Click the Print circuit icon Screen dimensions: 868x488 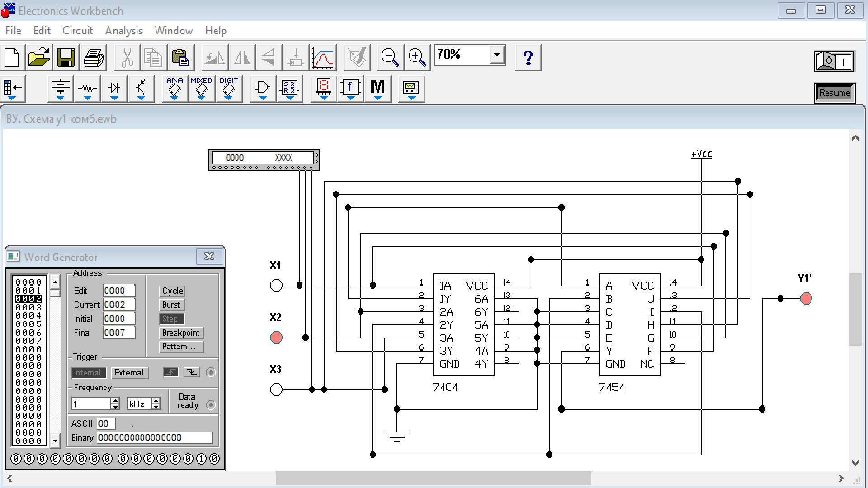[94, 57]
